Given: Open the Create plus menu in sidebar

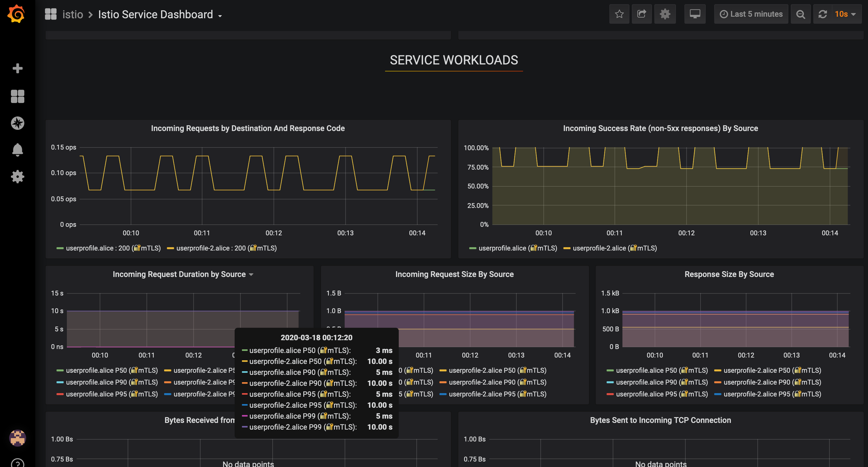Looking at the screenshot, I should (x=18, y=68).
